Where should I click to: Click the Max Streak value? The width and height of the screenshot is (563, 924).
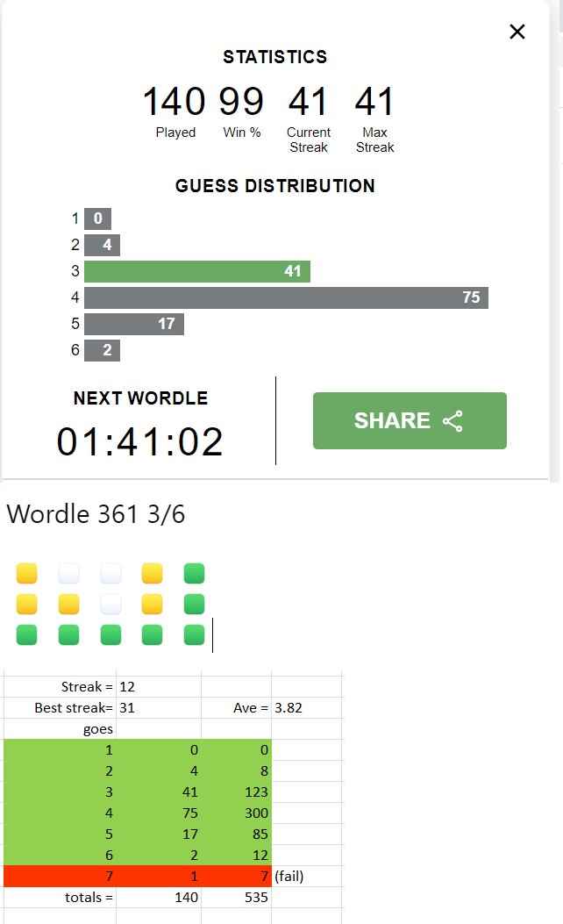pos(374,102)
